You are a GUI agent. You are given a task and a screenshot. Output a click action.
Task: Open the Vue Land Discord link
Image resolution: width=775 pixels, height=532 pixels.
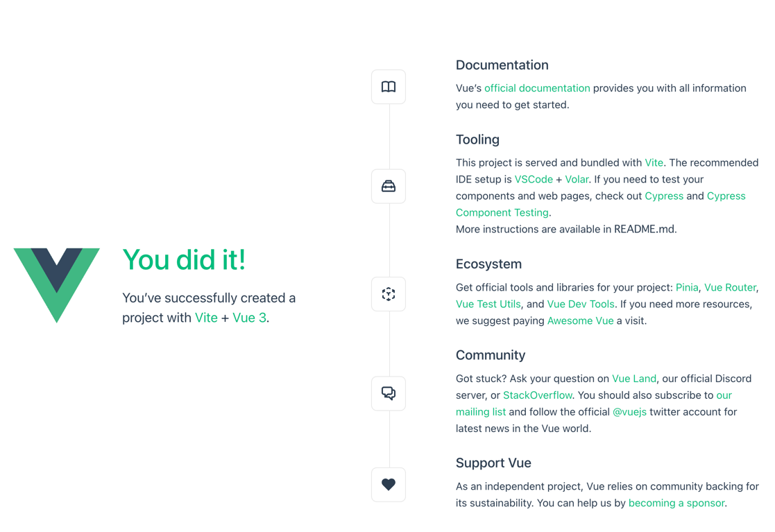pos(633,379)
